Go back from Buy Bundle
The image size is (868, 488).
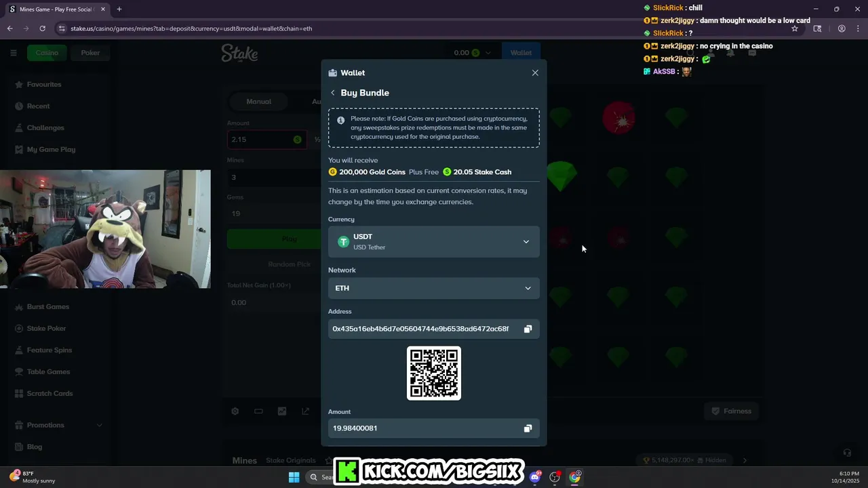point(332,93)
